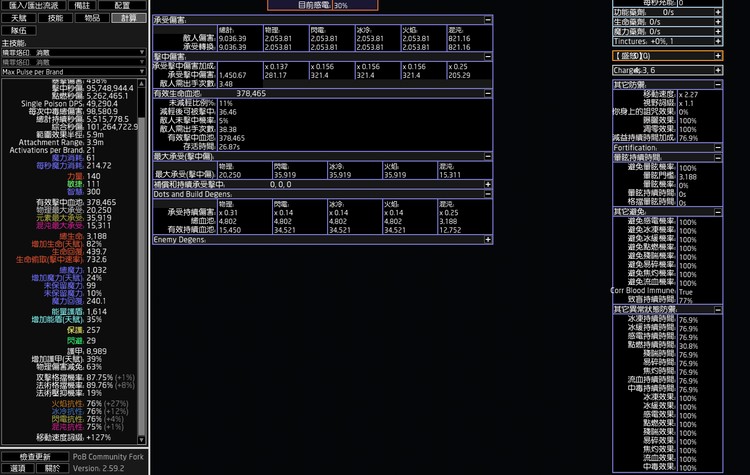Expand the 補償和持續承受擊中 section
This screenshot has width=750, height=475.
coord(488,184)
